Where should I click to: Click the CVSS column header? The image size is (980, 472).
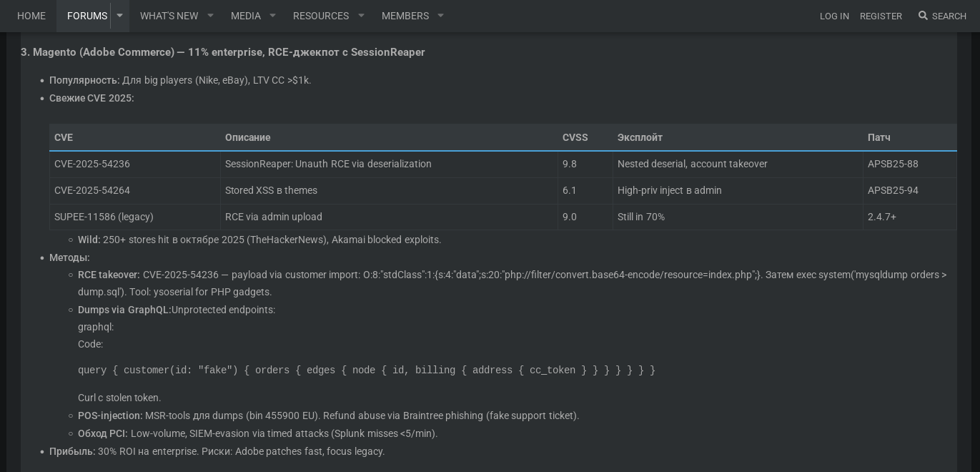click(575, 137)
